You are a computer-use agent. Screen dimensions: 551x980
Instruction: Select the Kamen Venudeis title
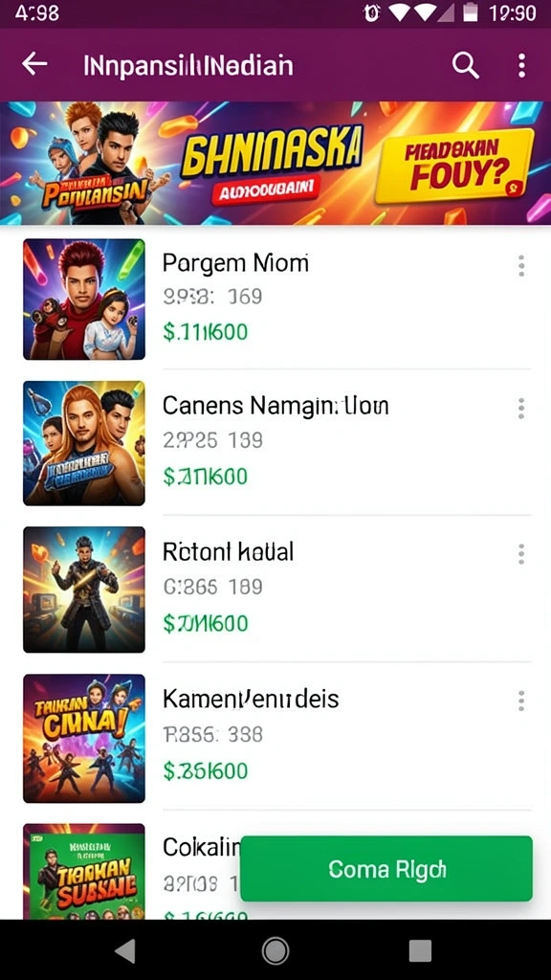tap(251, 699)
